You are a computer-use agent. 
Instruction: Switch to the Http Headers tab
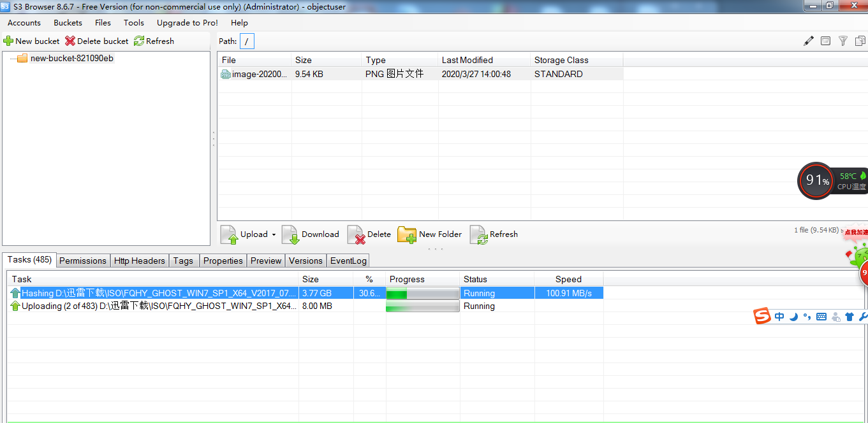pos(140,261)
